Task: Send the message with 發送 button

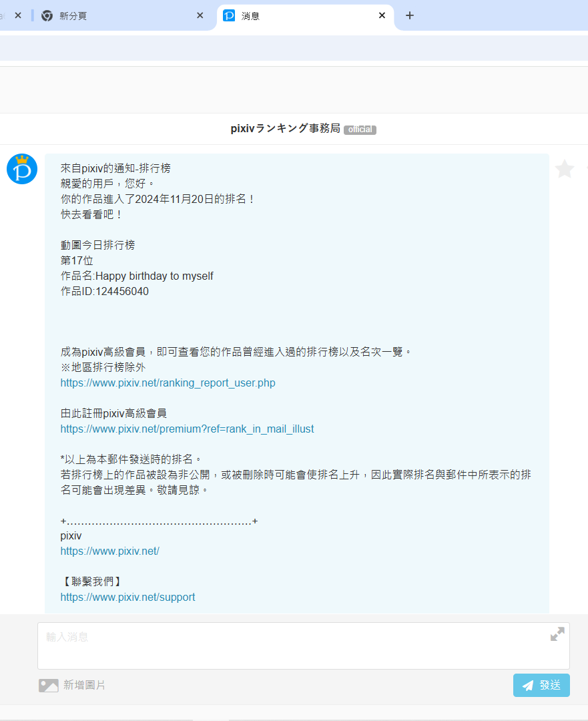Action: point(541,685)
